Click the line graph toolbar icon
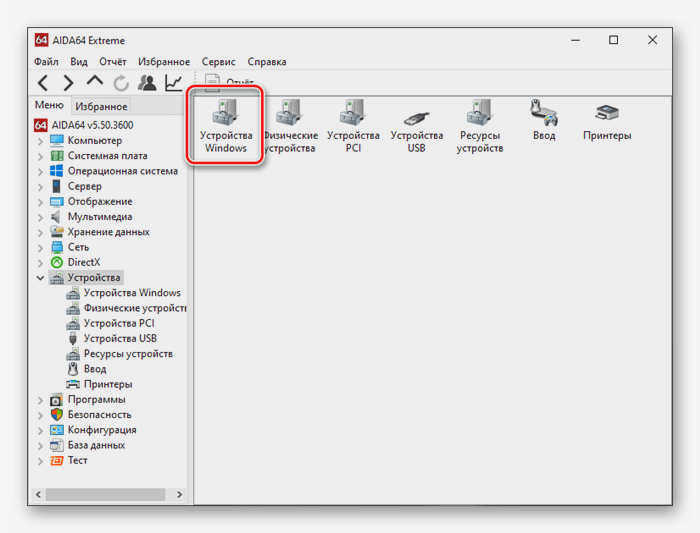The image size is (700, 533). point(173,83)
